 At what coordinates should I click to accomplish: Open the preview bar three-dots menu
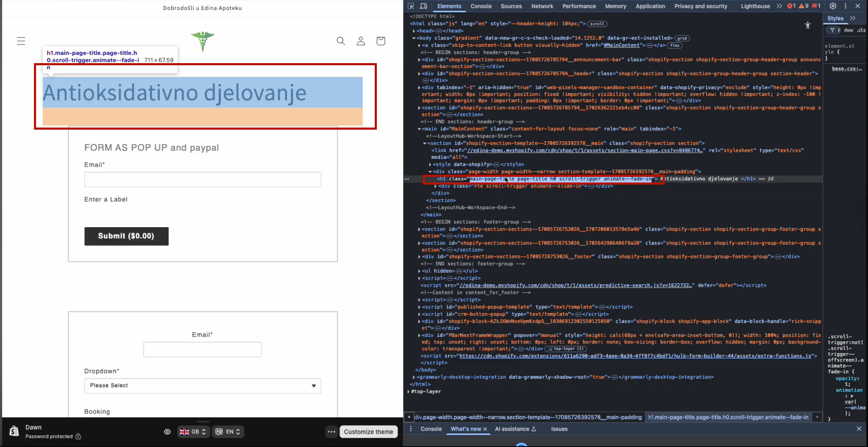(x=331, y=432)
